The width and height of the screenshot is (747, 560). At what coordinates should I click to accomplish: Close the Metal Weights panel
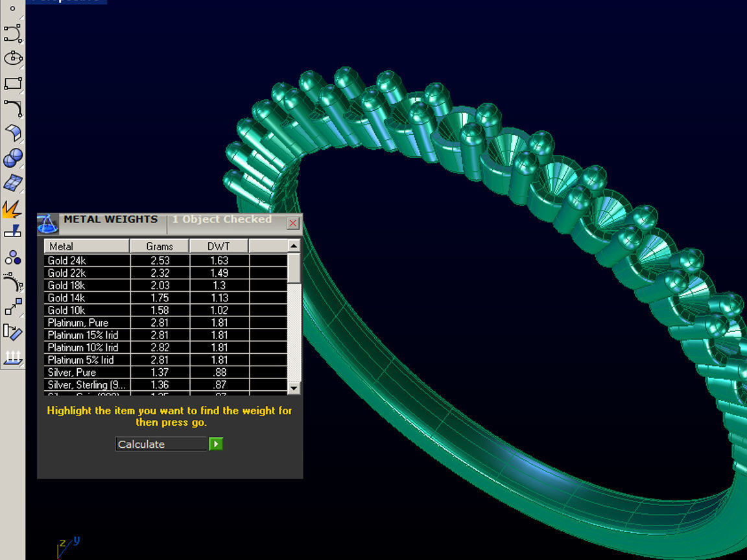click(x=293, y=223)
